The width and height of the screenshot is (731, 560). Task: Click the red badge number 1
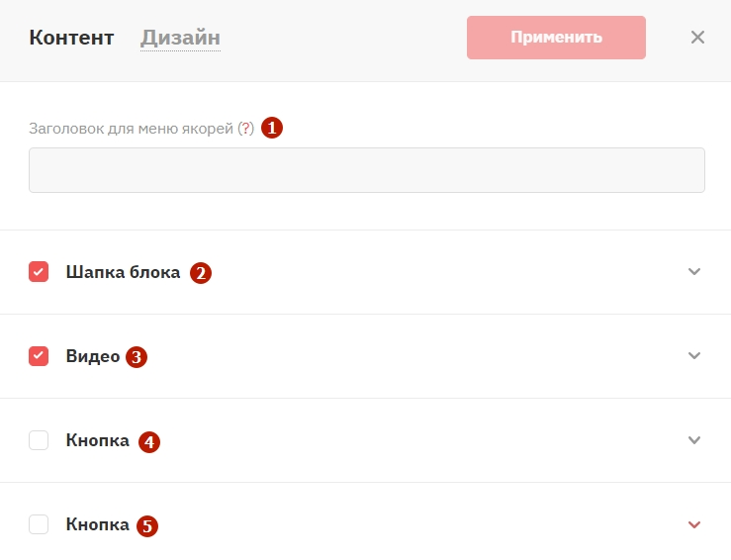click(272, 128)
